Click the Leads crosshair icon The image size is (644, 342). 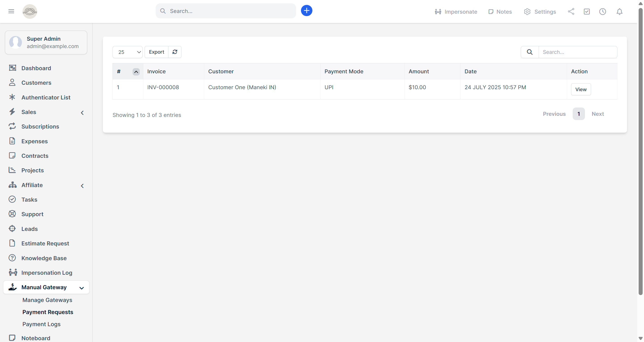click(12, 228)
